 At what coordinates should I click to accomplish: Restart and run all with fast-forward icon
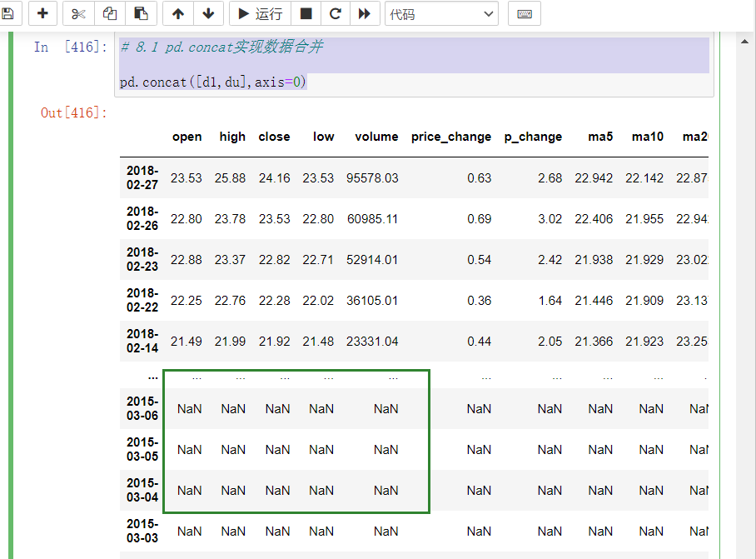point(365,13)
